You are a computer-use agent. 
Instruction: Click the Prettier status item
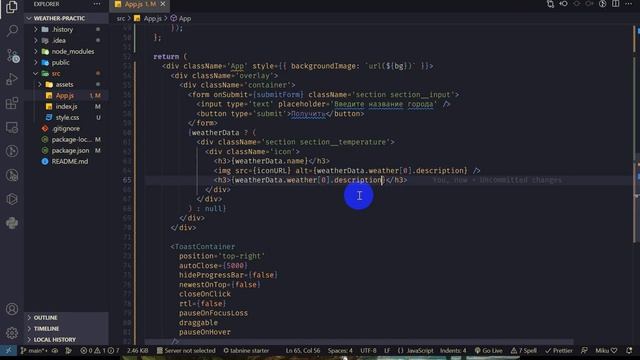coord(559,351)
